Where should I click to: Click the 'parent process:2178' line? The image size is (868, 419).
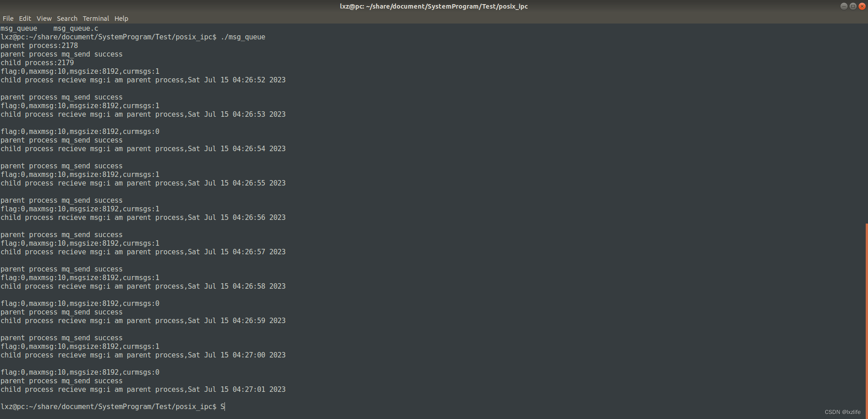click(x=39, y=46)
